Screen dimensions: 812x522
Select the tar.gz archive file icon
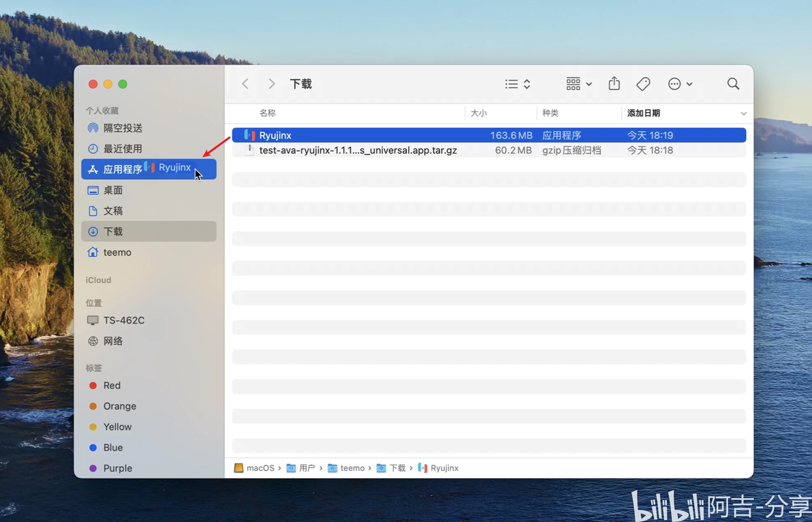coord(249,150)
